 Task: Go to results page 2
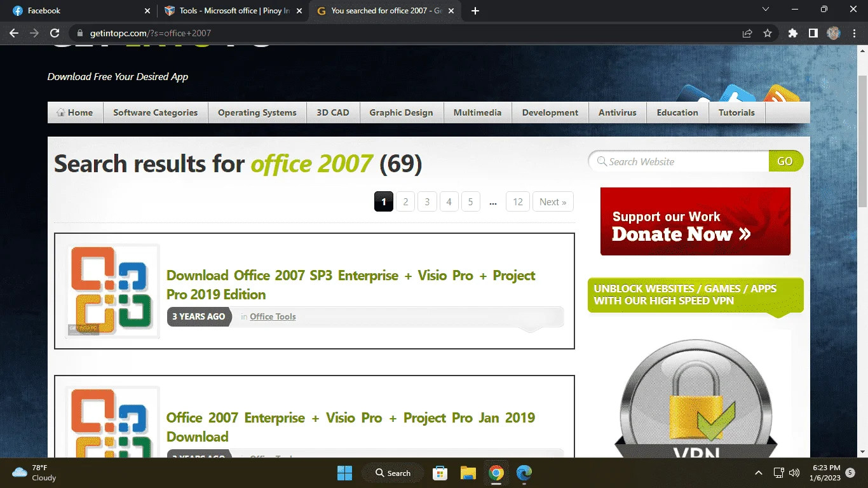(x=405, y=201)
